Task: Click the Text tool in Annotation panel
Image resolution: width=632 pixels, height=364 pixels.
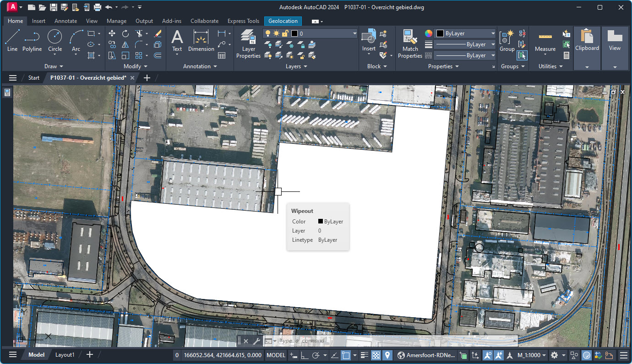Action: coord(177,40)
